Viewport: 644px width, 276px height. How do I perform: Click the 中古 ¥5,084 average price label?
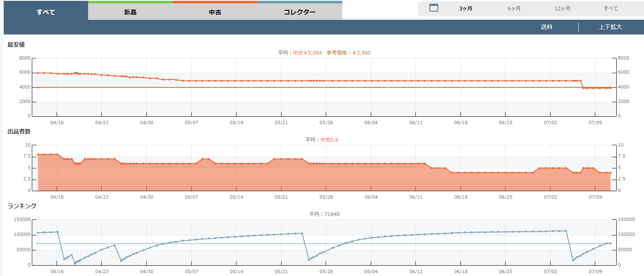307,53
